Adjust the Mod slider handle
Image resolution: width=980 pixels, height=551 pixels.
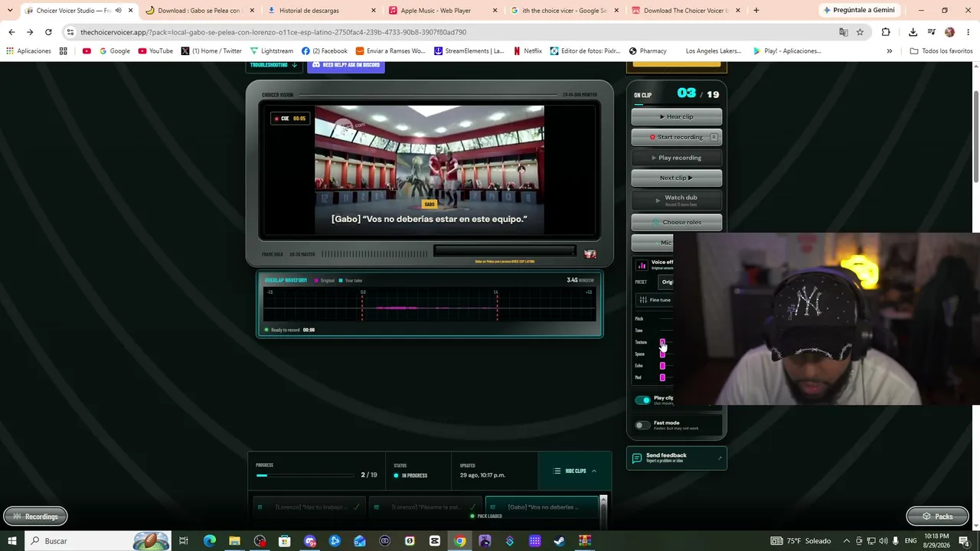[x=662, y=377]
